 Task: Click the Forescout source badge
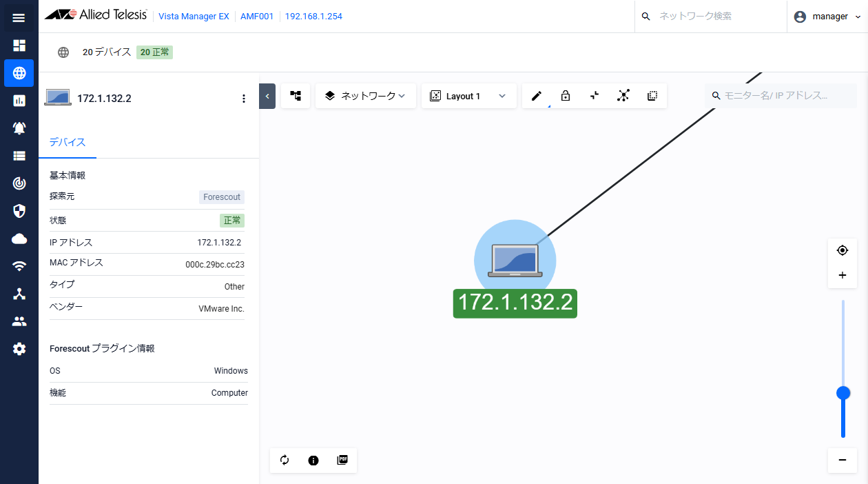tap(222, 197)
